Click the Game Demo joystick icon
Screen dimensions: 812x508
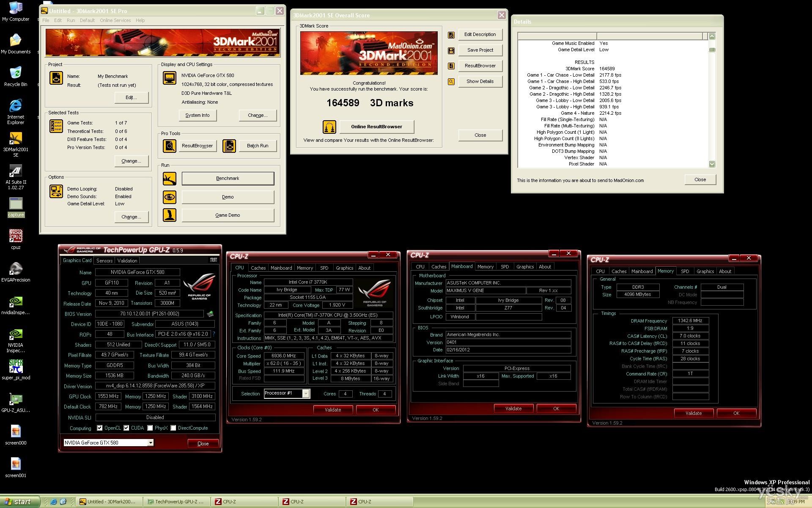[x=170, y=215]
